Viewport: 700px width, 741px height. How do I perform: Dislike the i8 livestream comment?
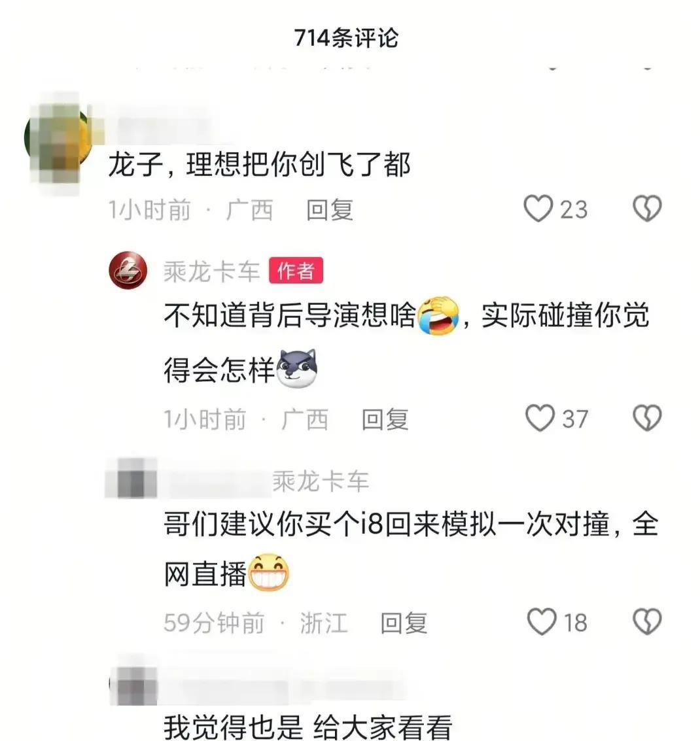point(647,621)
